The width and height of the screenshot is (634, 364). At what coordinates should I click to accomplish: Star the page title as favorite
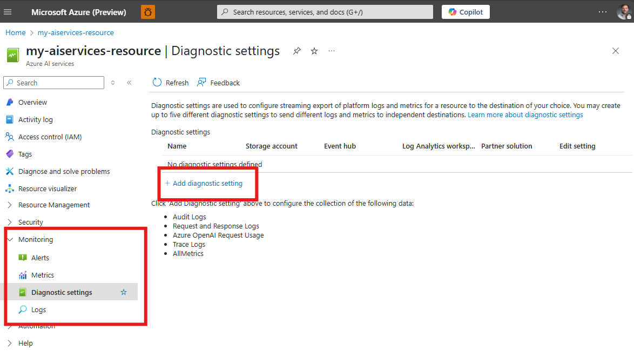[314, 51]
